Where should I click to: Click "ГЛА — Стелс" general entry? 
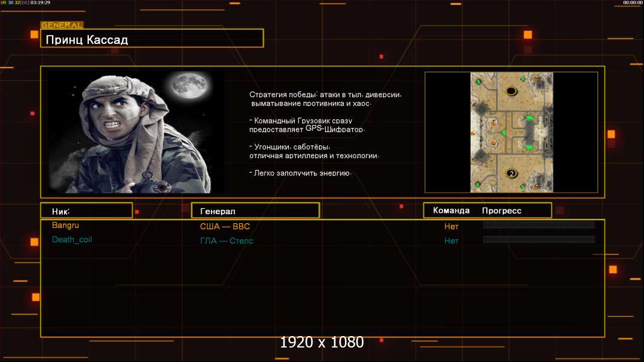(227, 241)
